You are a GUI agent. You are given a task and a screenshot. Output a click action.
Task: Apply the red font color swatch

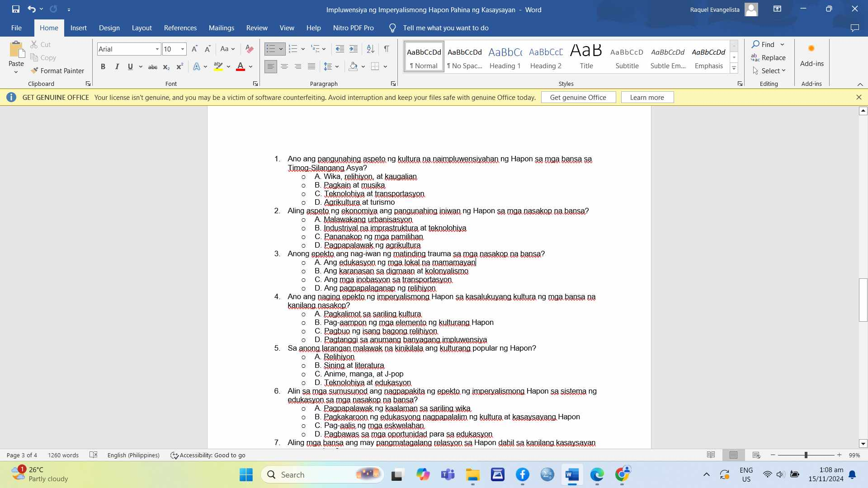241,67
